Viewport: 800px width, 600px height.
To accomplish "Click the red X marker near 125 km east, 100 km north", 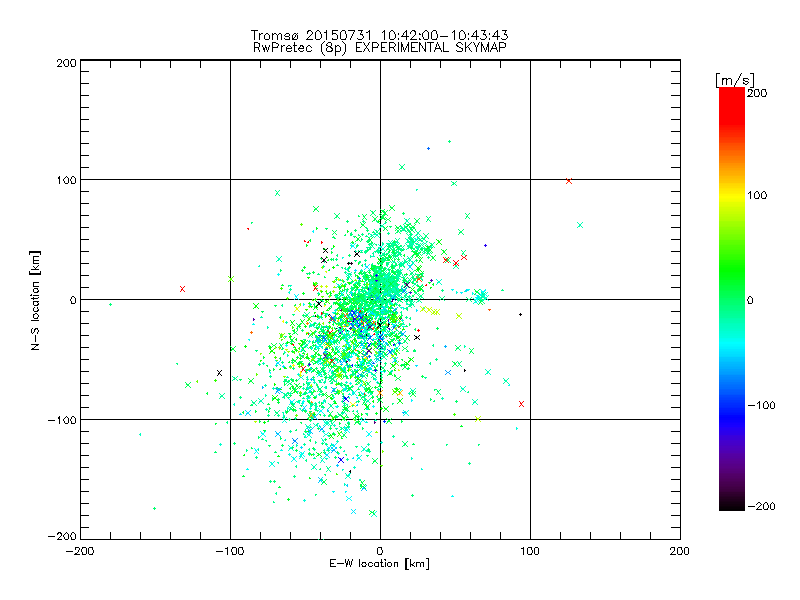I will 569,181.
